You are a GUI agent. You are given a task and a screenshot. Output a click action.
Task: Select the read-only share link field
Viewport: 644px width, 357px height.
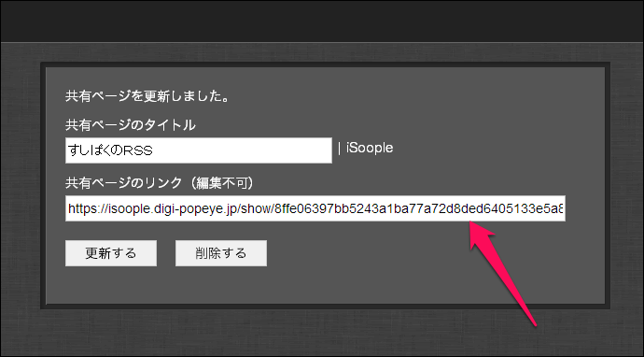(315, 208)
